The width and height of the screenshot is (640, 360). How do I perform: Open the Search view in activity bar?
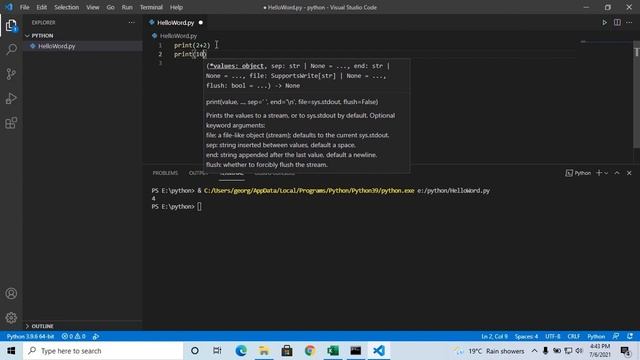[x=11, y=50]
